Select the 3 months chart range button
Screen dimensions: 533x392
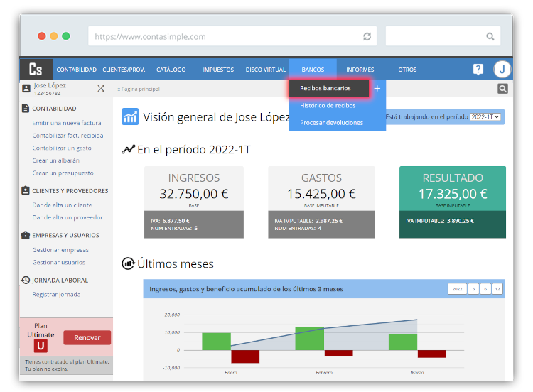[x=473, y=289]
